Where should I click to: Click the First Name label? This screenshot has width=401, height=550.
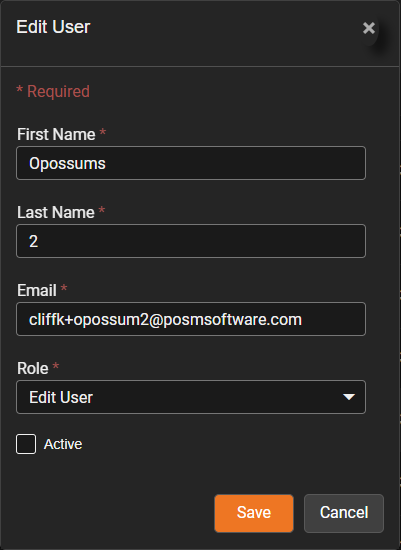tap(56, 134)
